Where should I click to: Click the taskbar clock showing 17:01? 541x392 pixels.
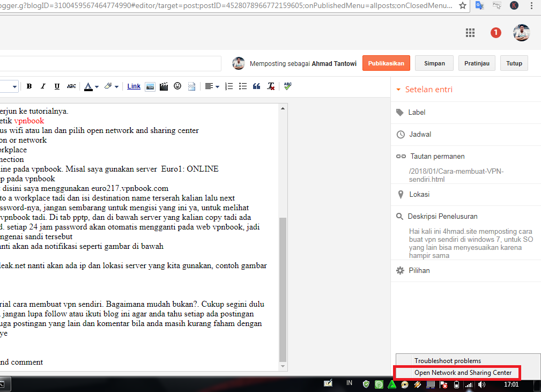[512, 384]
